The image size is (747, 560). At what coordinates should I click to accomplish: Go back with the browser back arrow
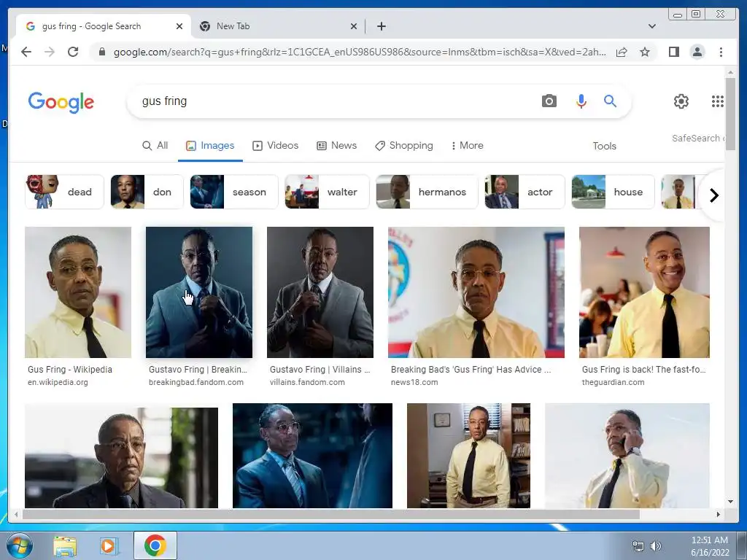[26, 52]
